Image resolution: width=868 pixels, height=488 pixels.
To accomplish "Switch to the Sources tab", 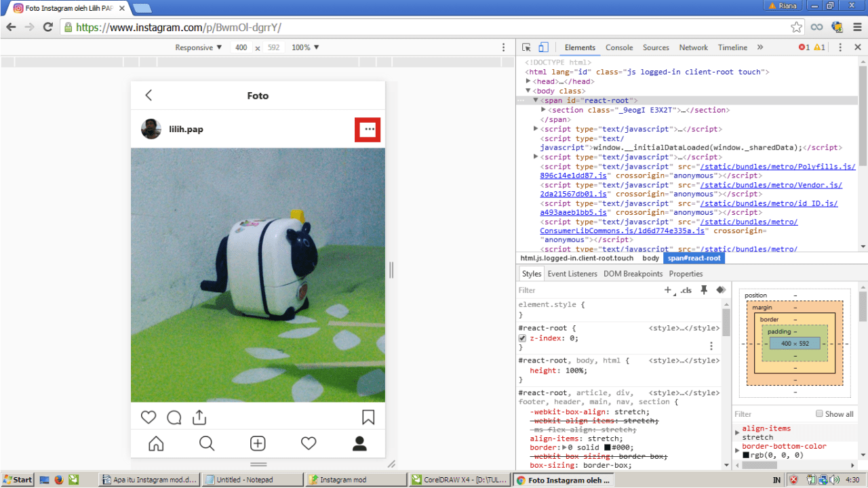I will (x=656, y=47).
